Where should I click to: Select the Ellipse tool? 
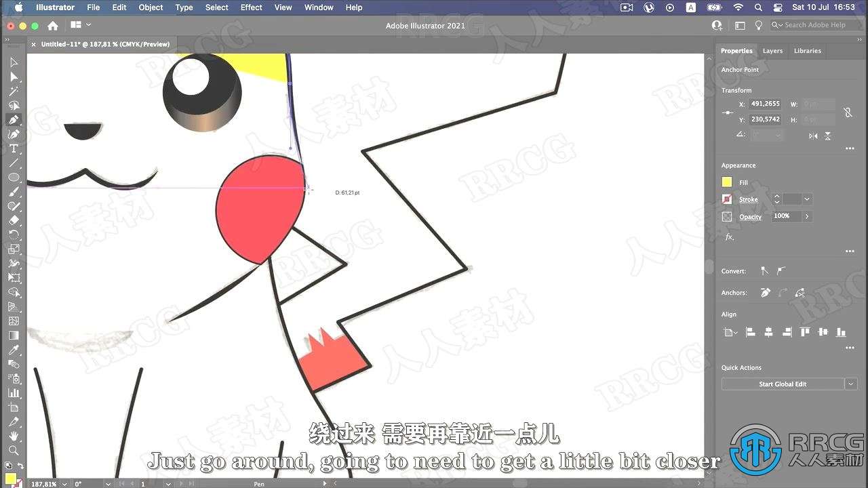[x=14, y=178]
